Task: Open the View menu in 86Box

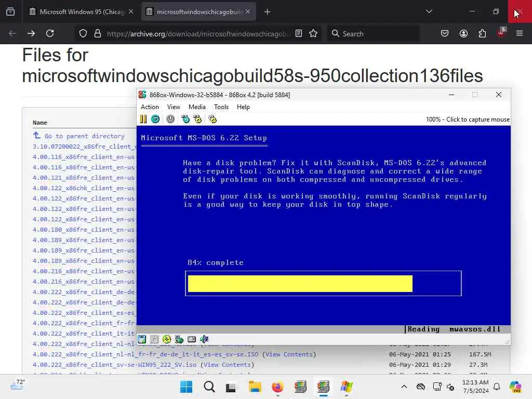Action: tap(174, 107)
